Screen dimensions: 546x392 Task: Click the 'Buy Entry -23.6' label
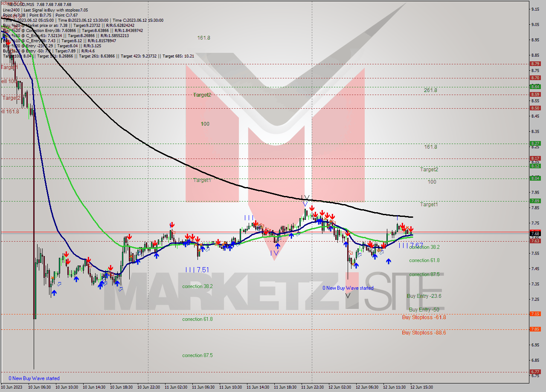(424, 296)
